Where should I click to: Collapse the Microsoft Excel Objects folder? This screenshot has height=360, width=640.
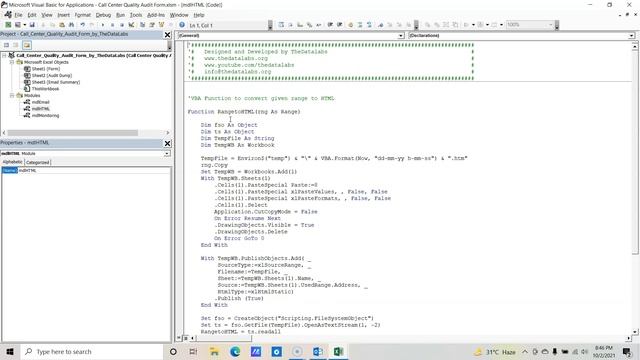point(12,62)
